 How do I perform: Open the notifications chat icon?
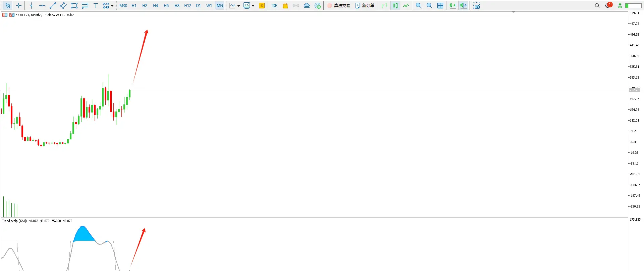click(x=609, y=5)
